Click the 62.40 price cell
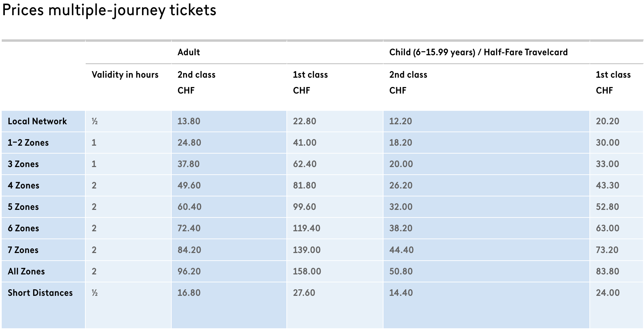Screen dimensions: 644x330 click(x=305, y=164)
